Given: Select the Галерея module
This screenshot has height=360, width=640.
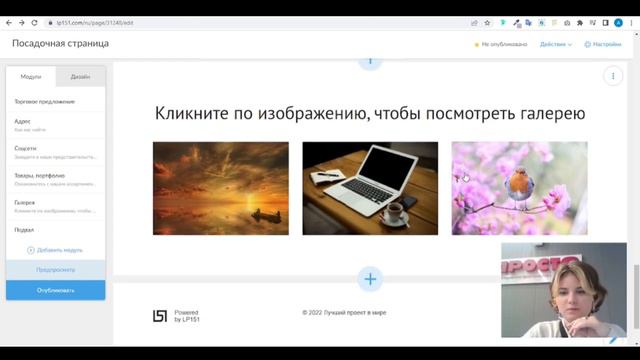Looking at the screenshot, I should (56, 206).
